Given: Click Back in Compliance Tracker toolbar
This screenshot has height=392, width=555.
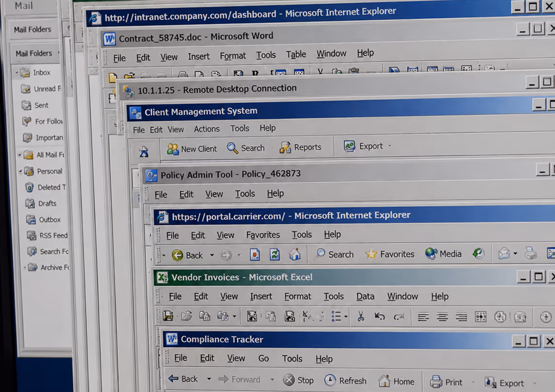Looking at the screenshot, I should (183, 379).
